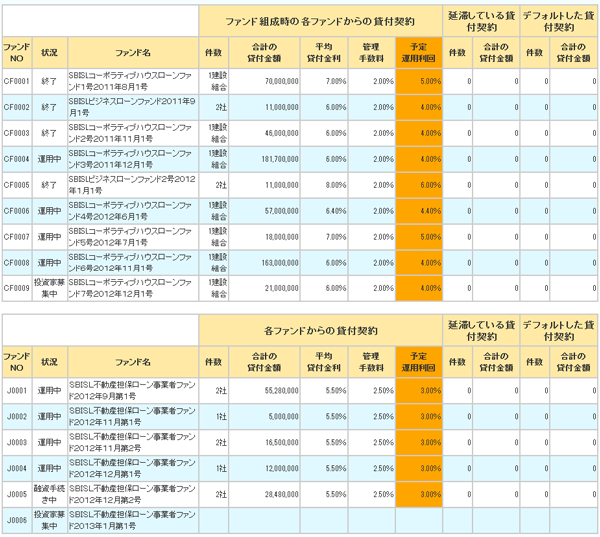
Task: Click fund number J0003
Action: [x=17, y=442]
